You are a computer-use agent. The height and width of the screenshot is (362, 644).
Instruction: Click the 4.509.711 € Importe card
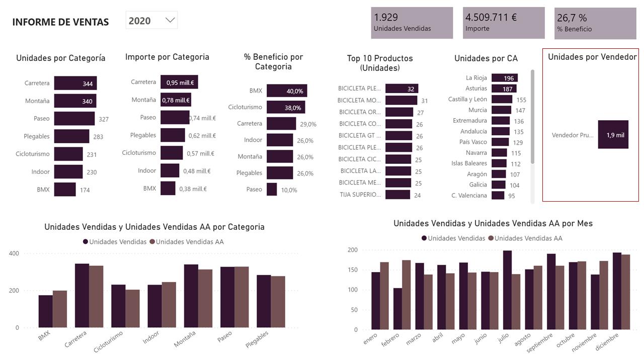coord(504,23)
